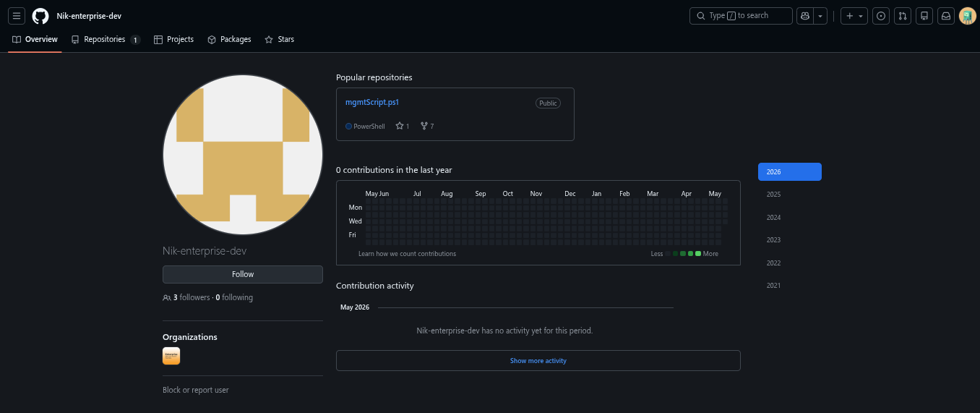Go to GitHub home via Octocat logo

tap(40, 16)
